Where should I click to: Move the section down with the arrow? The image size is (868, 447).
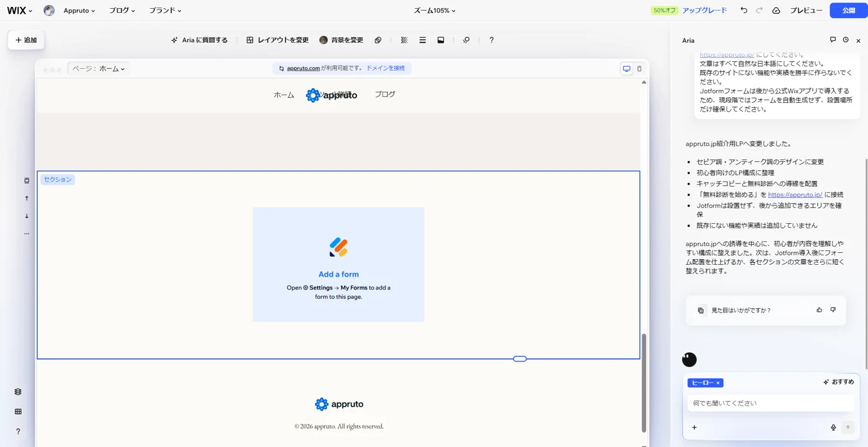coord(27,216)
